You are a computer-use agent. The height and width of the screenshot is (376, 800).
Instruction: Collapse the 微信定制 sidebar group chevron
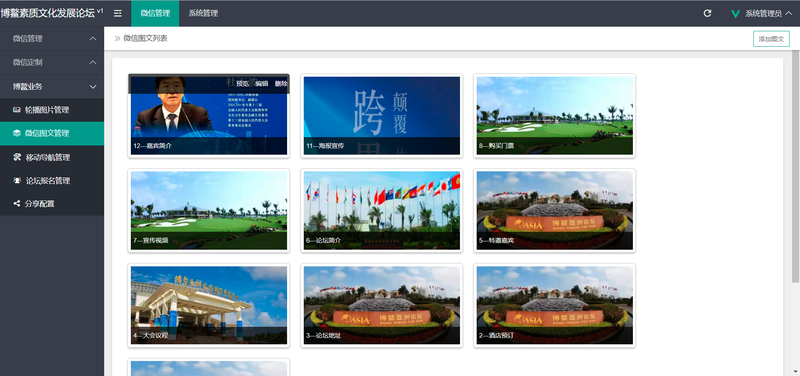tap(93, 62)
